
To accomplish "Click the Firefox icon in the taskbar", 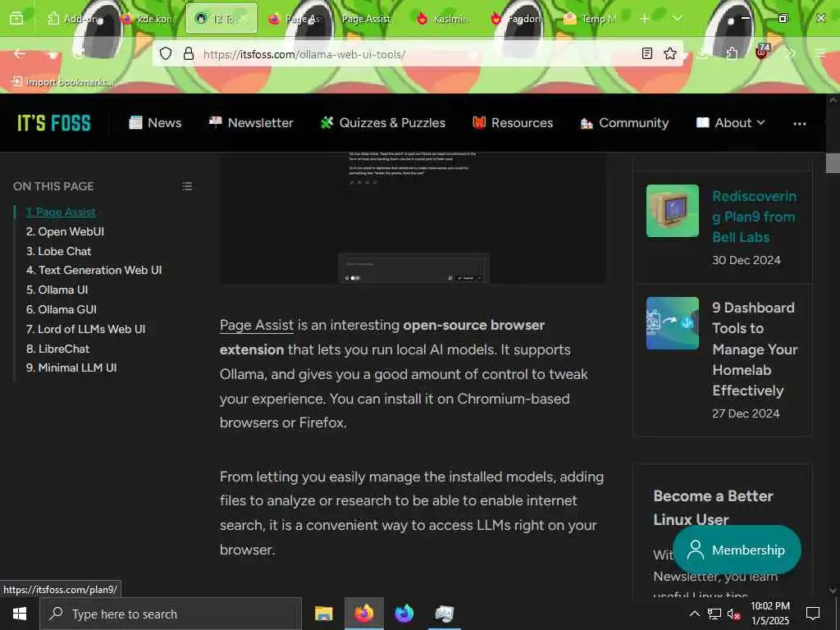I will pos(363,614).
